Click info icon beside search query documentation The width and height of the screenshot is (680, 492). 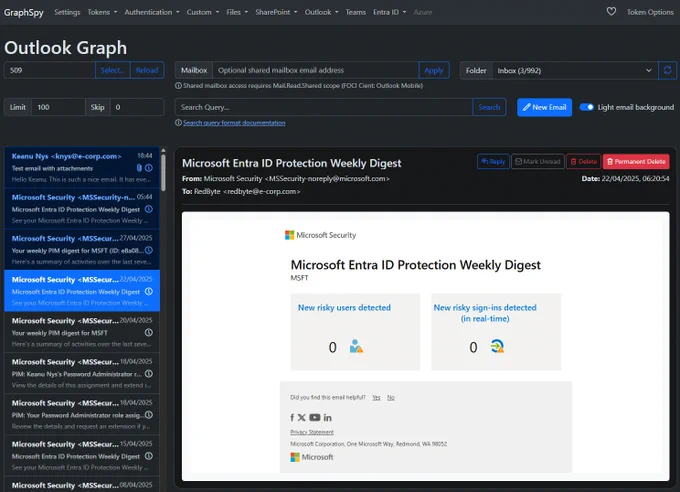click(x=178, y=123)
